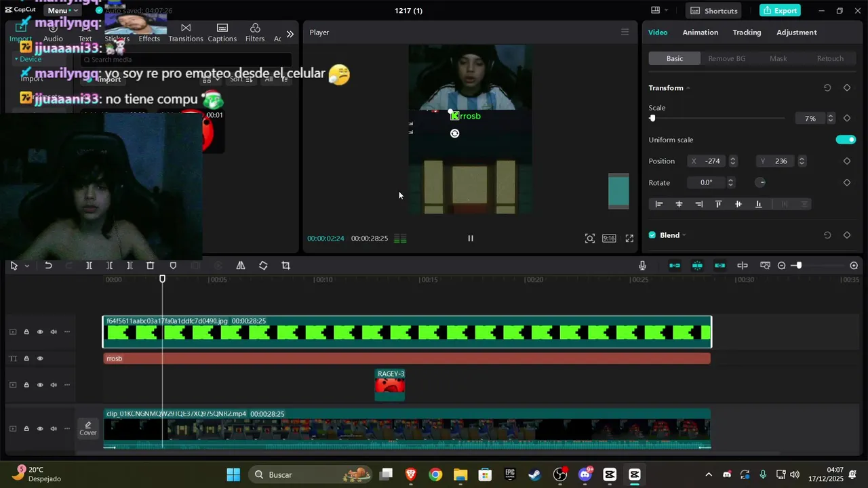Click the rotate clip icon in timeline toolbar

tap(263, 266)
